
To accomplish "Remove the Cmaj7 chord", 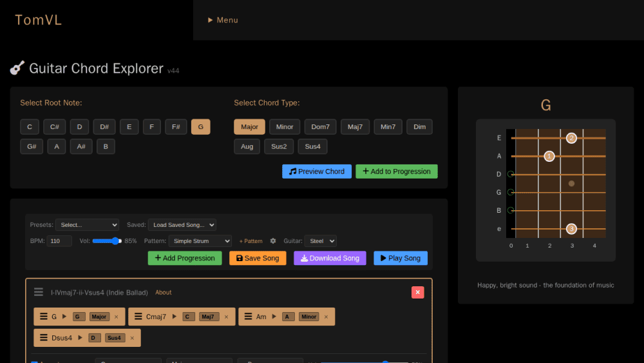I will (x=226, y=317).
